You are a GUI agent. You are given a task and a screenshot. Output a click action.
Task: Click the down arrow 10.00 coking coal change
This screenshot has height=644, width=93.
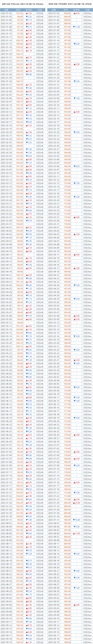(76, 519)
